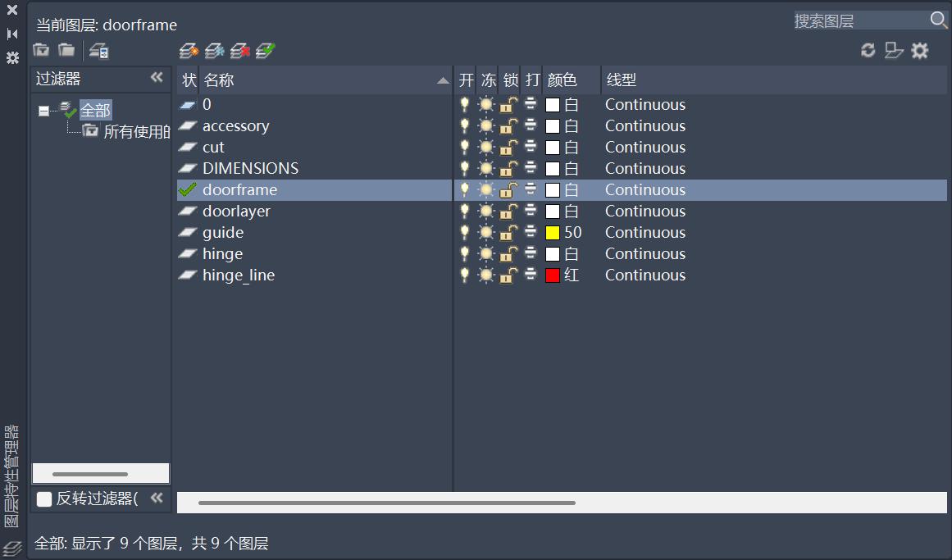Lock the hinge_line layer padlock
The image size is (952, 560).
tap(508, 275)
